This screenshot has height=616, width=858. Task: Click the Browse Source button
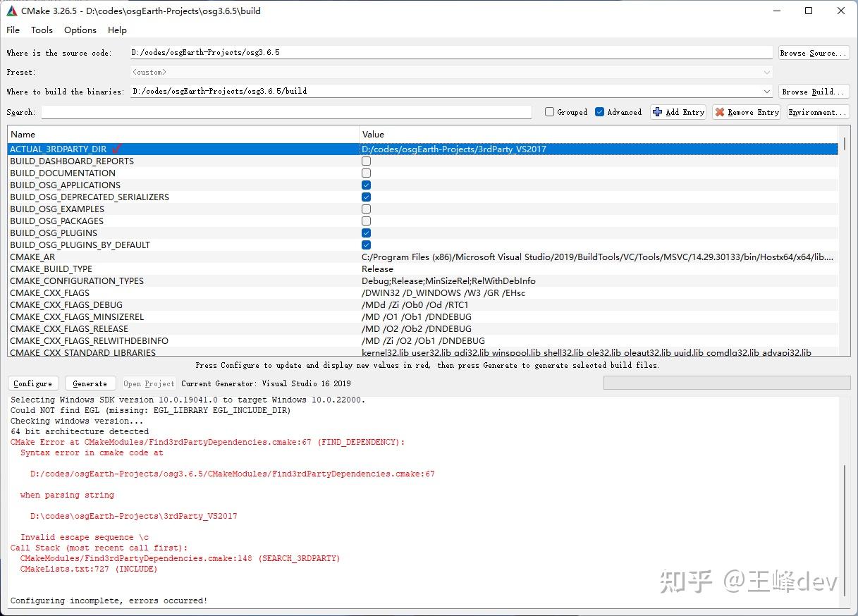(814, 53)
